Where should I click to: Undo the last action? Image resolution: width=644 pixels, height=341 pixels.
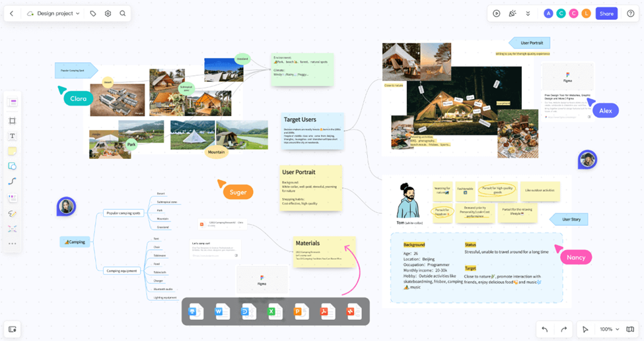click(545, 329)
